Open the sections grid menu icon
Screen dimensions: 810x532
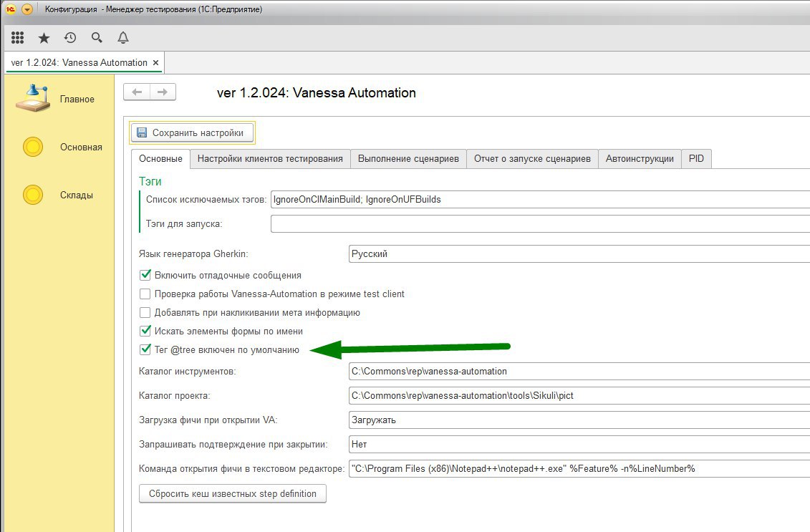[18, 37]
